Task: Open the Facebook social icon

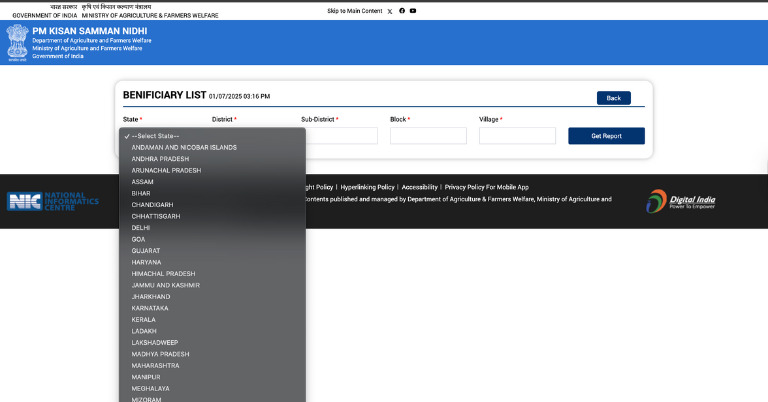Action: [402, 11]
